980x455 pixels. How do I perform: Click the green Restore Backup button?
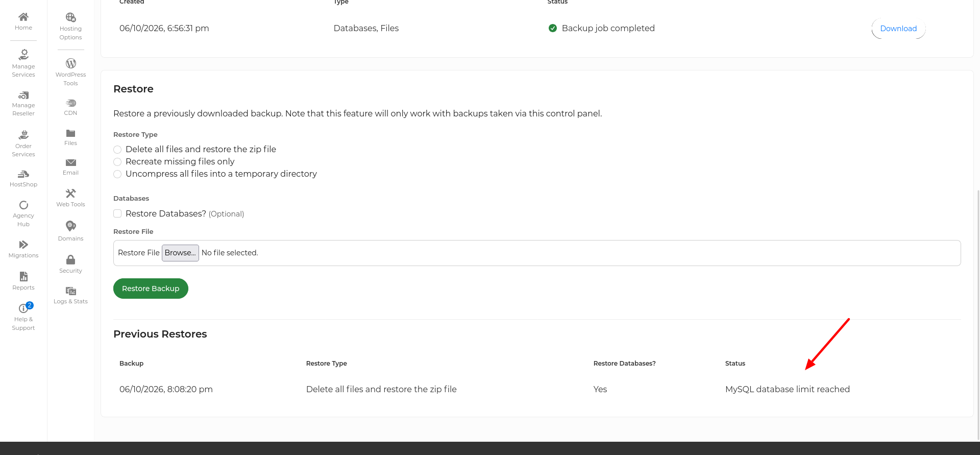(x=151, y=289)
